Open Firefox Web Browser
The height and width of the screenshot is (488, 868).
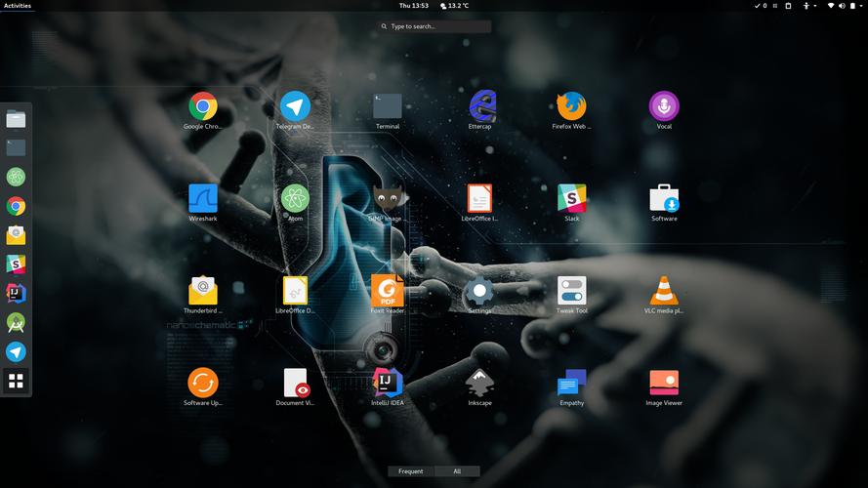[571, 110]
